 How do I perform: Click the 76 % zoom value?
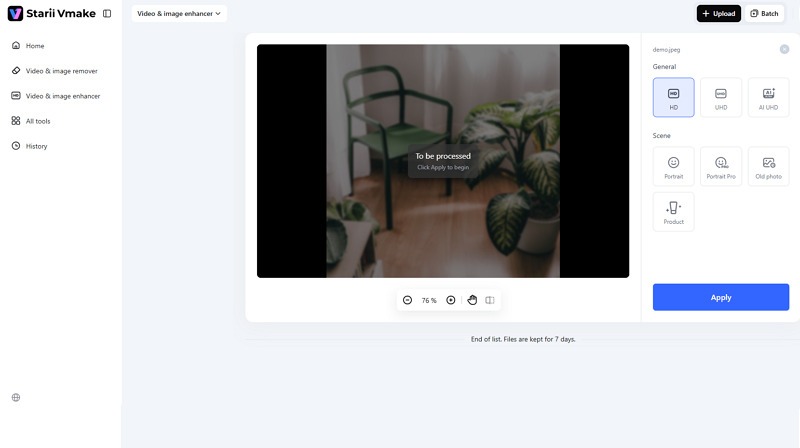(x=429, y=301)
